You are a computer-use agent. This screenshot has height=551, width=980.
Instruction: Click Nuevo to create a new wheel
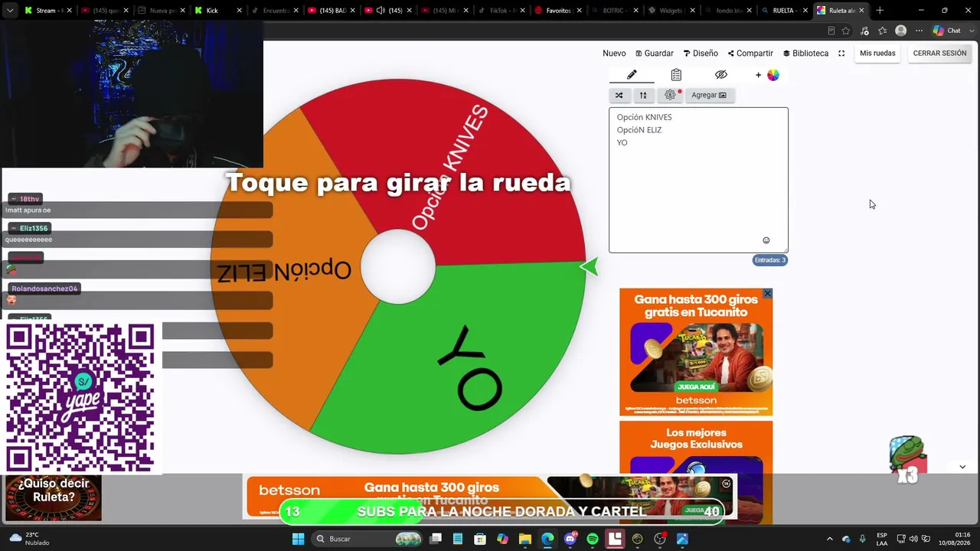(x=614, y=54)
